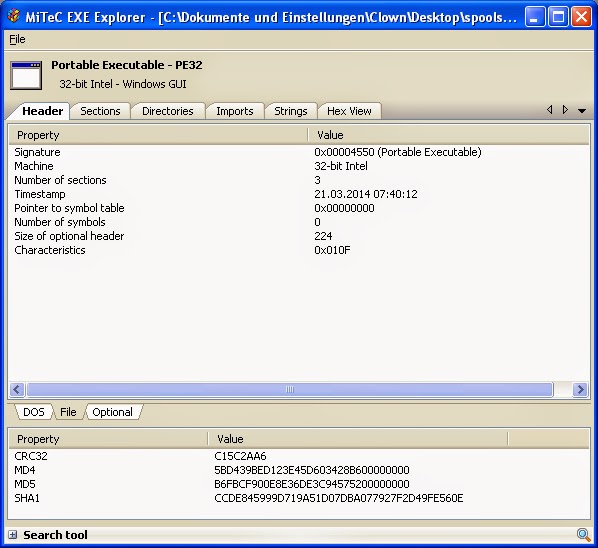Select the Machine row
Image resolution: width=598 pixels, height=548 pixels.
299,166
